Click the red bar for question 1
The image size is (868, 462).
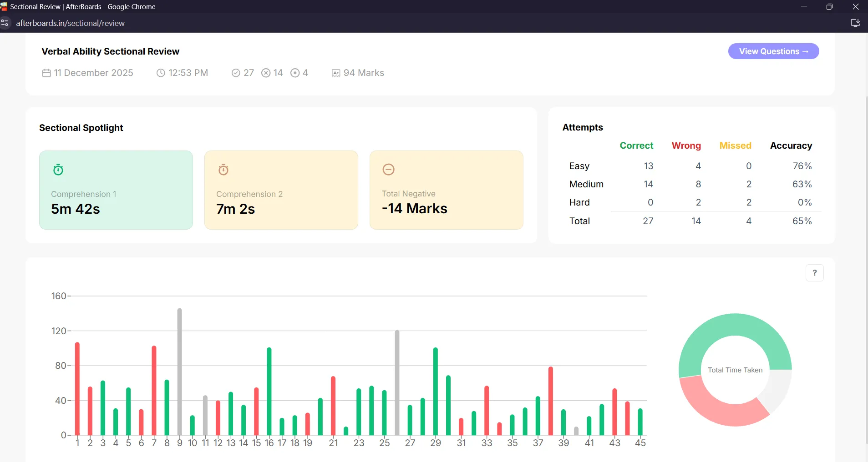coord(77,389)
